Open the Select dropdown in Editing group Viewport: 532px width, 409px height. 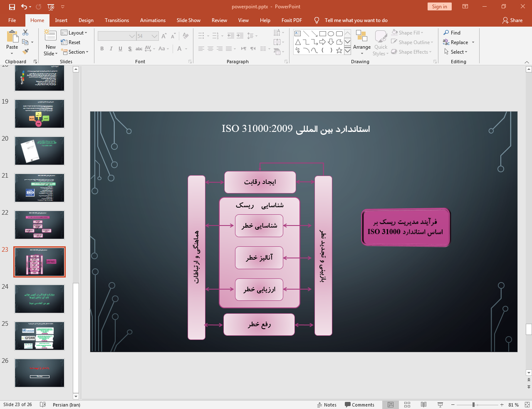point(456,52)
